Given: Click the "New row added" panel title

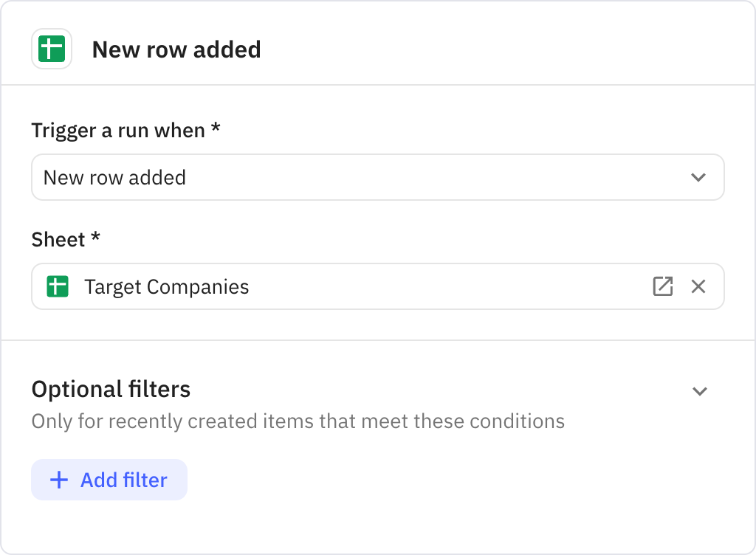Looking at the screenshot, I should click(176, 49).
